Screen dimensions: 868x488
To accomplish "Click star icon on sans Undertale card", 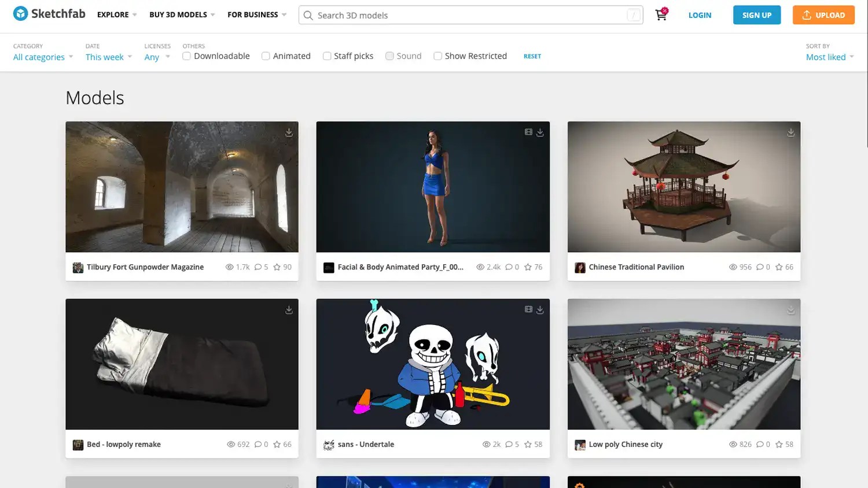I will coord(528,445).
